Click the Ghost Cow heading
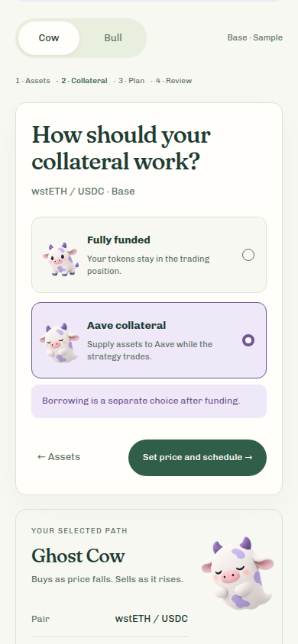 click(78, 556)
